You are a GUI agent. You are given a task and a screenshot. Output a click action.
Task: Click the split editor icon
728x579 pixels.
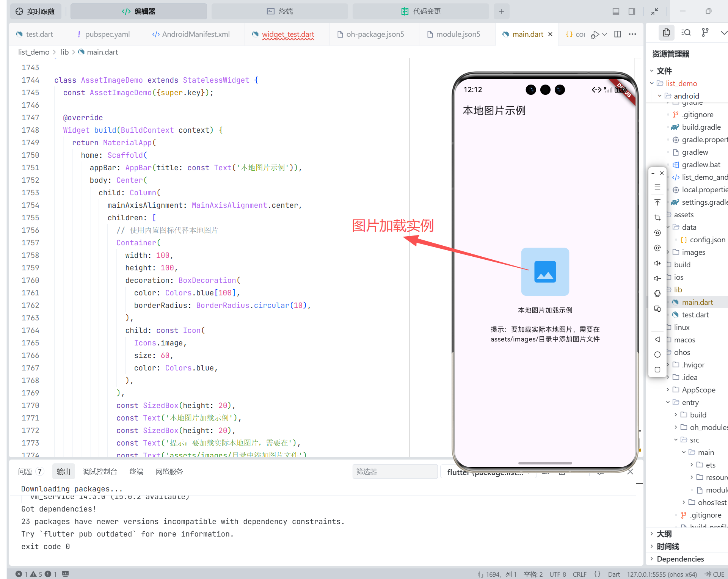point(618,34)
